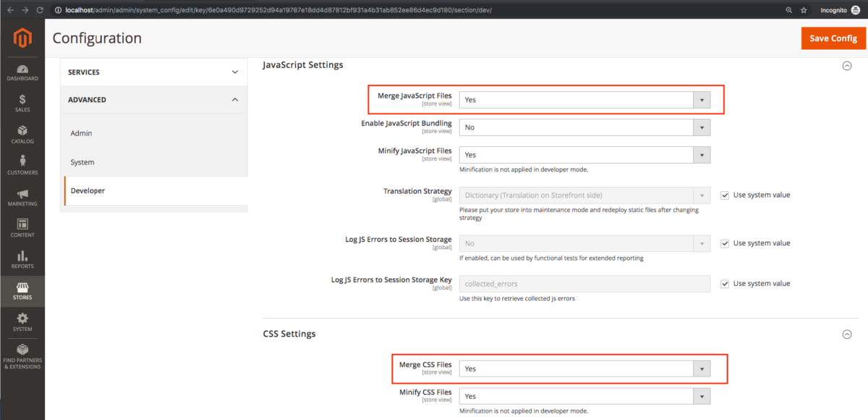Screen dimensions: 868x420
Task: Open the System sidebar icon
Action: pyautogui.click(x=22, y=322)
